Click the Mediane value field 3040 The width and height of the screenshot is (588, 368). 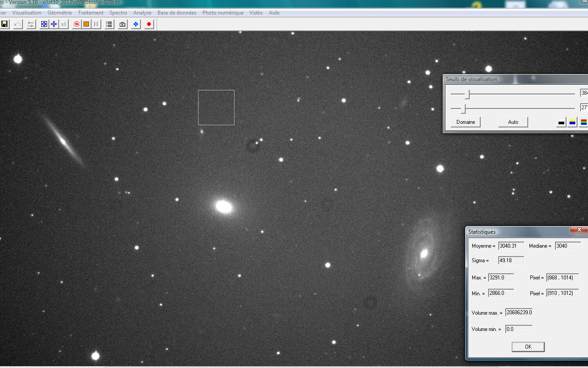coord(568,246)
